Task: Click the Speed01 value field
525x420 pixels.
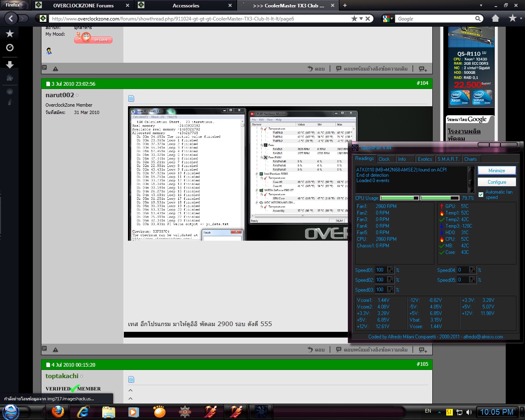Action: coord(381,270)
